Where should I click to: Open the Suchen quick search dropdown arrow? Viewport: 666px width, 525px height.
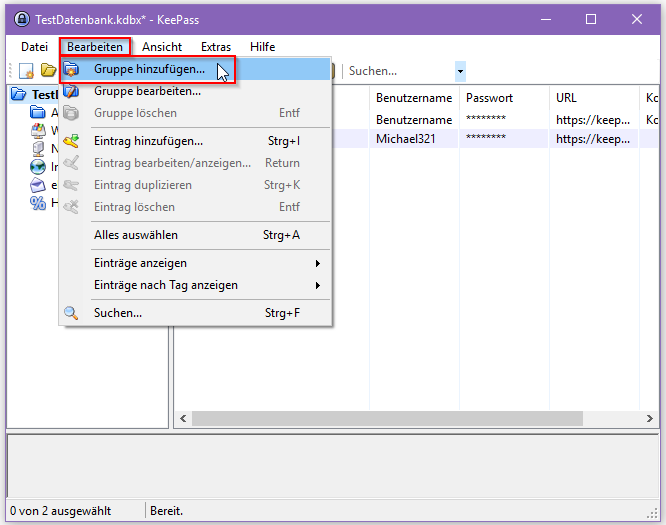[460, 71]
